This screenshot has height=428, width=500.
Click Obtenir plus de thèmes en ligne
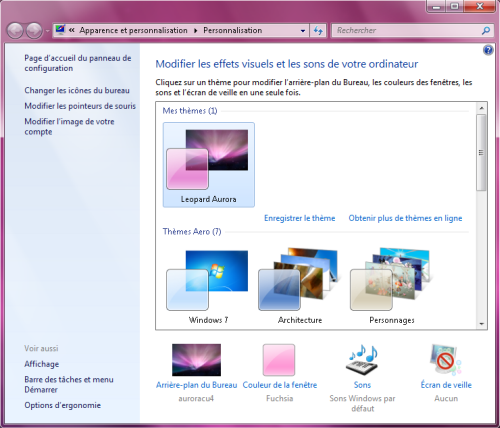coord(405,218)
